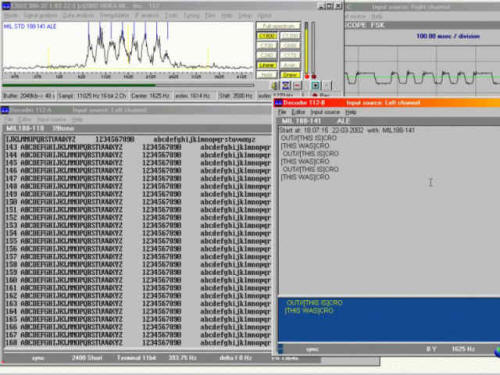This screenshot has width=500, height=375.
Task: Open the Help menu in Decoder 112-B
Action: click(x=351, y=112)
